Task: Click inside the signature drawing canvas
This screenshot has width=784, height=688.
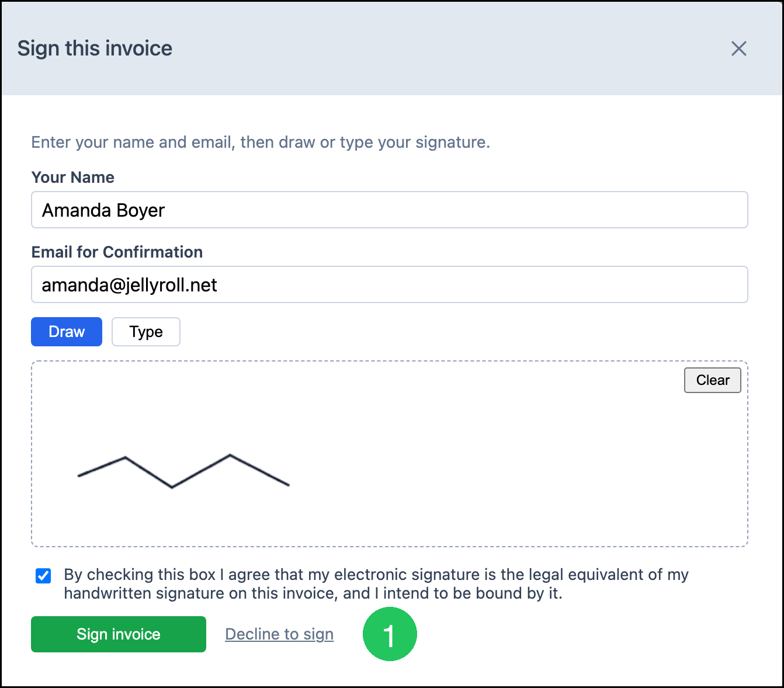Action: 390,454
